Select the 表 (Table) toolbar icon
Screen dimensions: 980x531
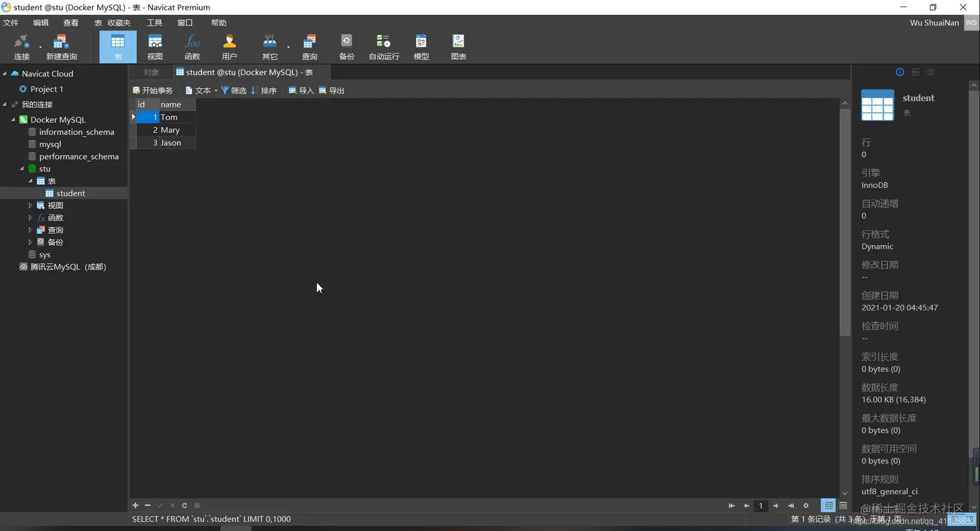(x=118, y=47)
